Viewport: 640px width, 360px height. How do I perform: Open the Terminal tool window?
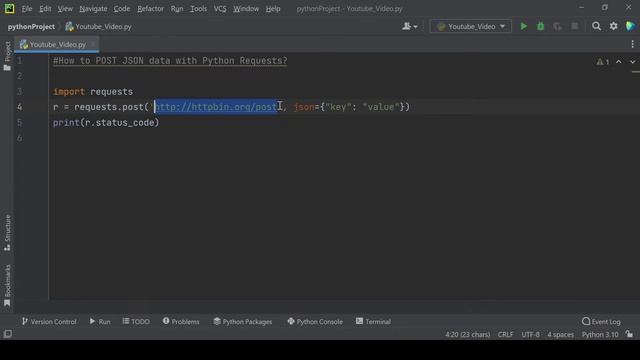coord(373,322)
